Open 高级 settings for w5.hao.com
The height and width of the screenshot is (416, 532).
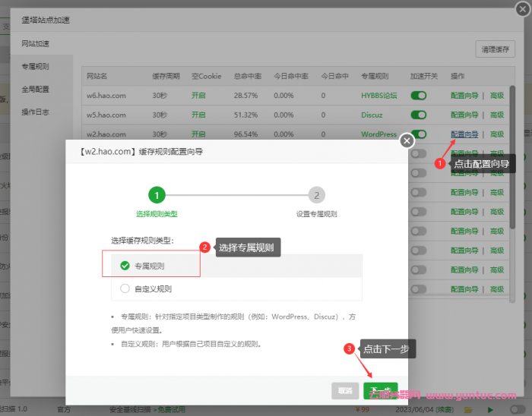coord(497,115)
